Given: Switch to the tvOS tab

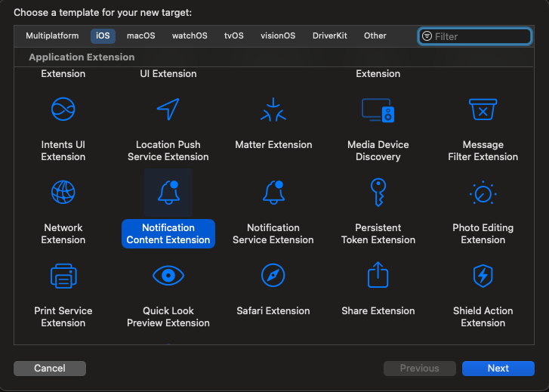Looking at the screenshot, I should point(234,35).
